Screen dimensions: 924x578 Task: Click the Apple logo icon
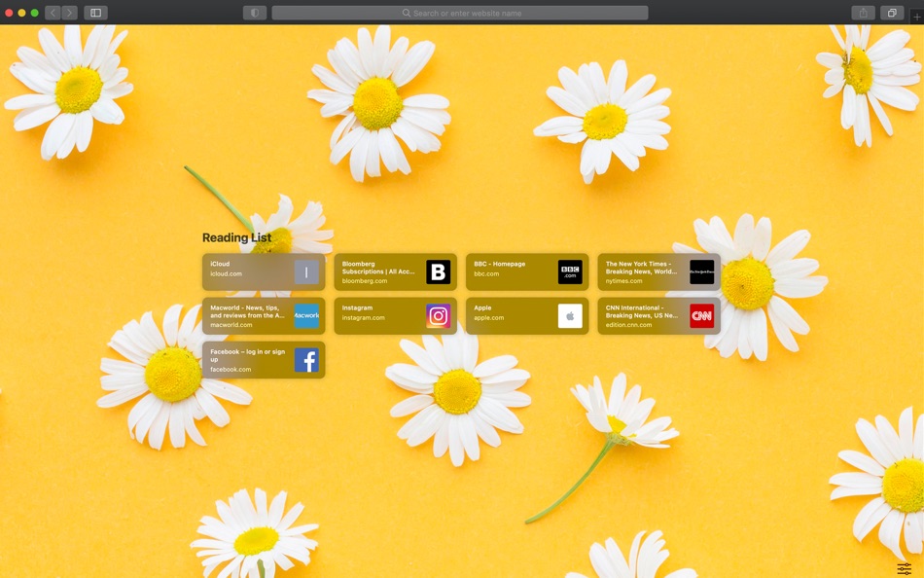tap(570, 315)
